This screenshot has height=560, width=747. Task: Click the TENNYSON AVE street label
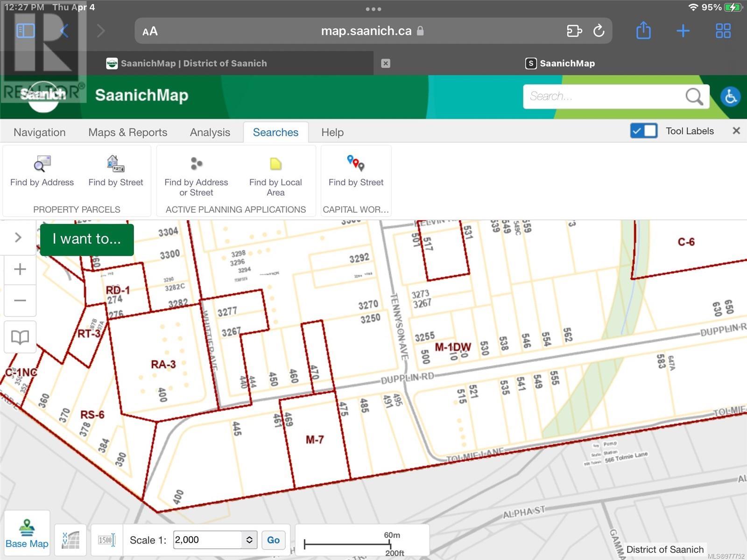[399, 326]
